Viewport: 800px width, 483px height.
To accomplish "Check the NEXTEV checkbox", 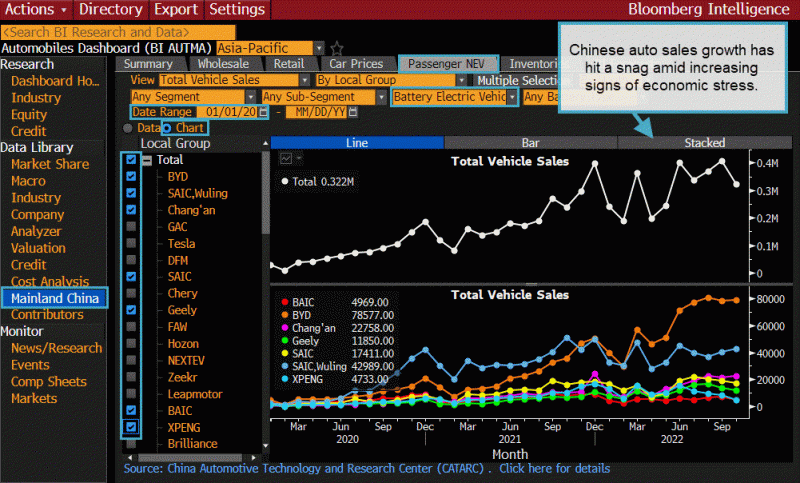I will coord(131,360).
